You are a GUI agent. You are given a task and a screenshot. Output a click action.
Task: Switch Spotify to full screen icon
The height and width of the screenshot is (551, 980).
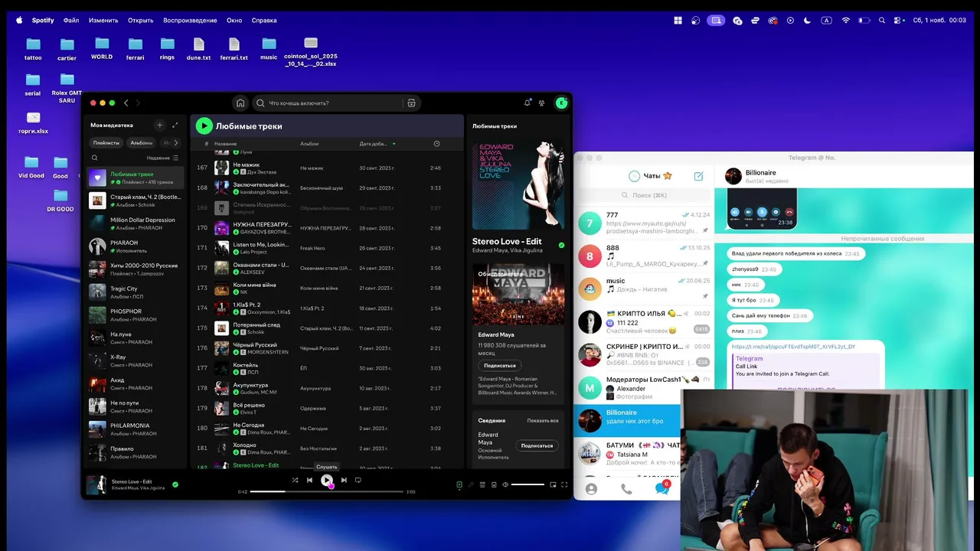click(564, 484)
